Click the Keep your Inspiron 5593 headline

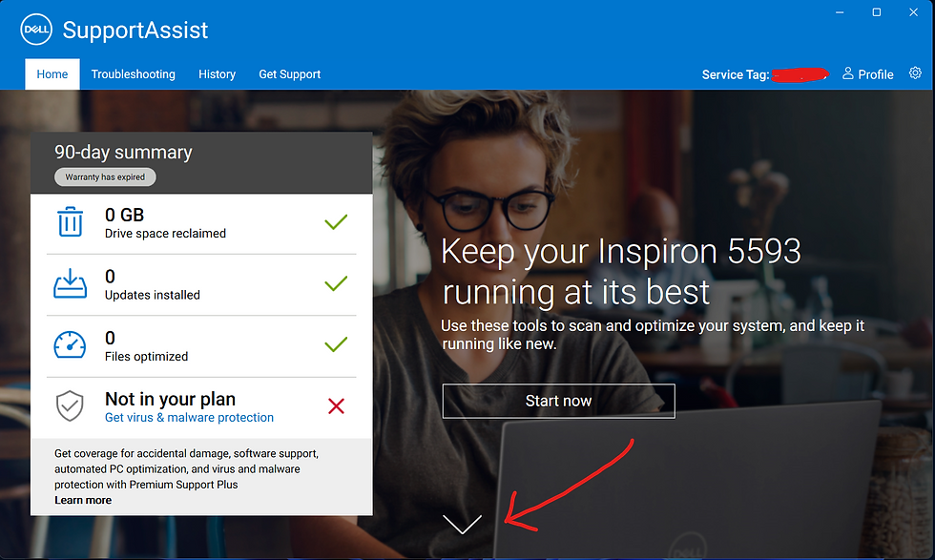point(621,271)
